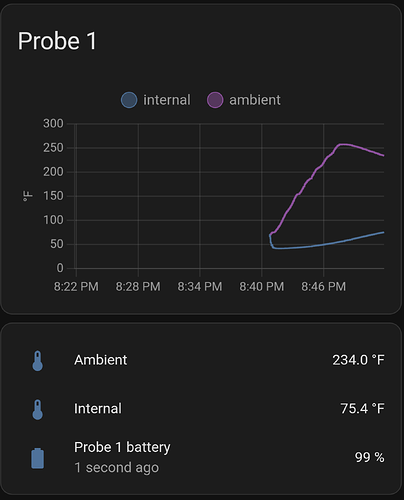The height and width of the screenshot is (500, 404).
Task: Click the 99 % battery value
Action: pos(369,457)
